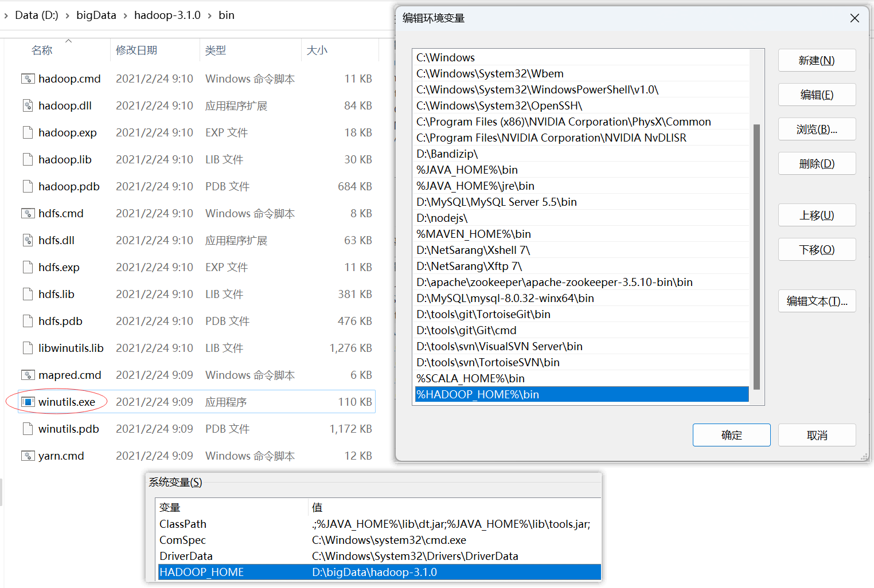Click the winutils.exe application icon
874x588 pixels.
coord(28,402)
